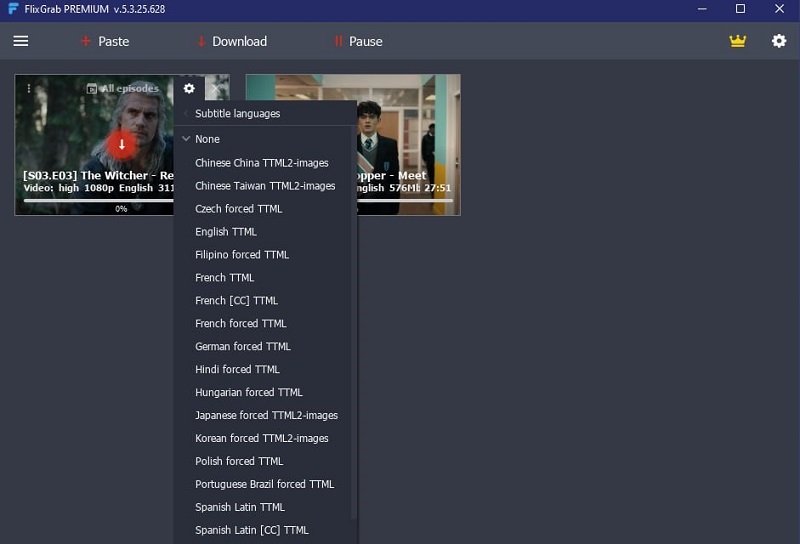The width and height of the screenshot is (800, 544).
Task: Open the premium crown icon
Action: (x=737, y=41)
